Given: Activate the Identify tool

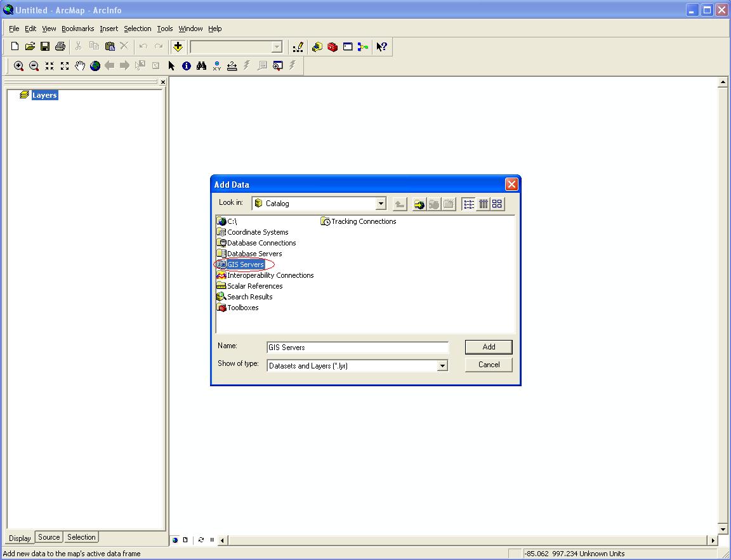Looking at the screenshot, I should point(187,66).
